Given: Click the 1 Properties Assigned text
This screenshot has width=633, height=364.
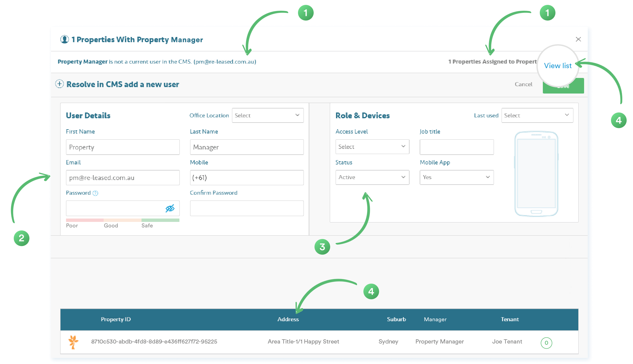Looking at the screenshot, I should pos(493,62).
